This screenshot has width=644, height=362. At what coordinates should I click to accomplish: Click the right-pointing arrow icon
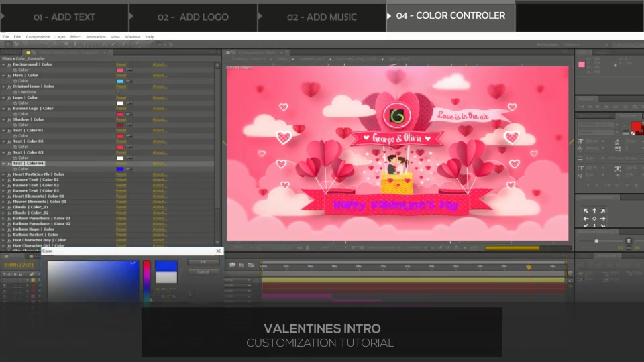pyautogui.click(x=602, y=219)
